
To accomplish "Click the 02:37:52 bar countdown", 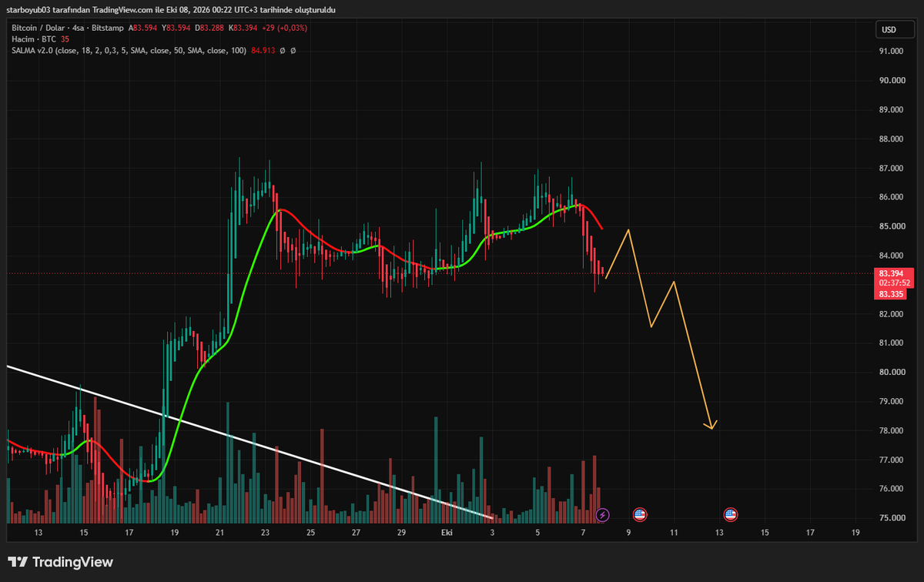I will (x=893, y=283).
